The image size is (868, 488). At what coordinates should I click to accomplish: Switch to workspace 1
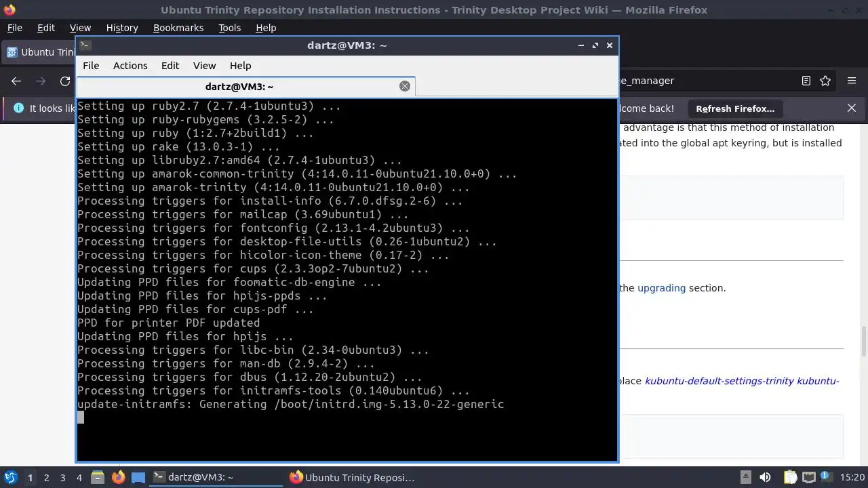click(30, 478)
